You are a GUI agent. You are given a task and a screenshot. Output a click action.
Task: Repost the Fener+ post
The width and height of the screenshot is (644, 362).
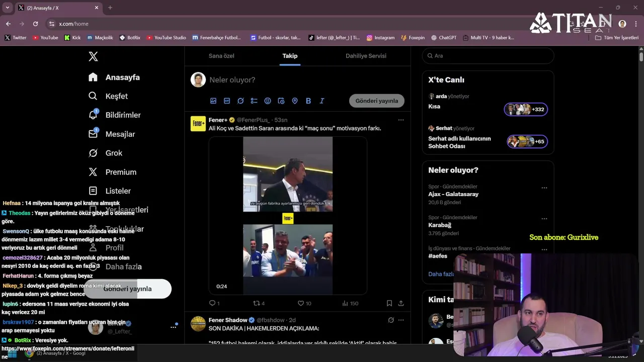coord(259,303)
